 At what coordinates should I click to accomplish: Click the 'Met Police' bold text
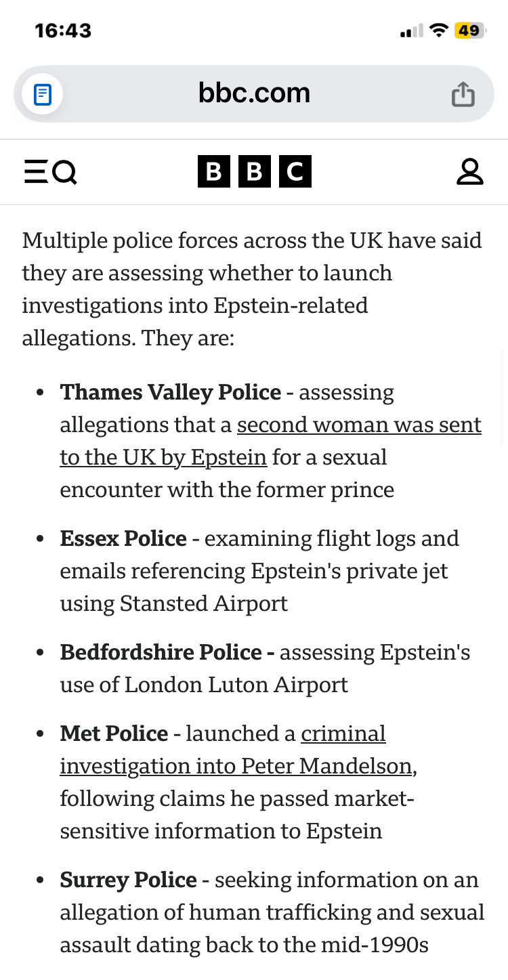[x=114, y=733]
